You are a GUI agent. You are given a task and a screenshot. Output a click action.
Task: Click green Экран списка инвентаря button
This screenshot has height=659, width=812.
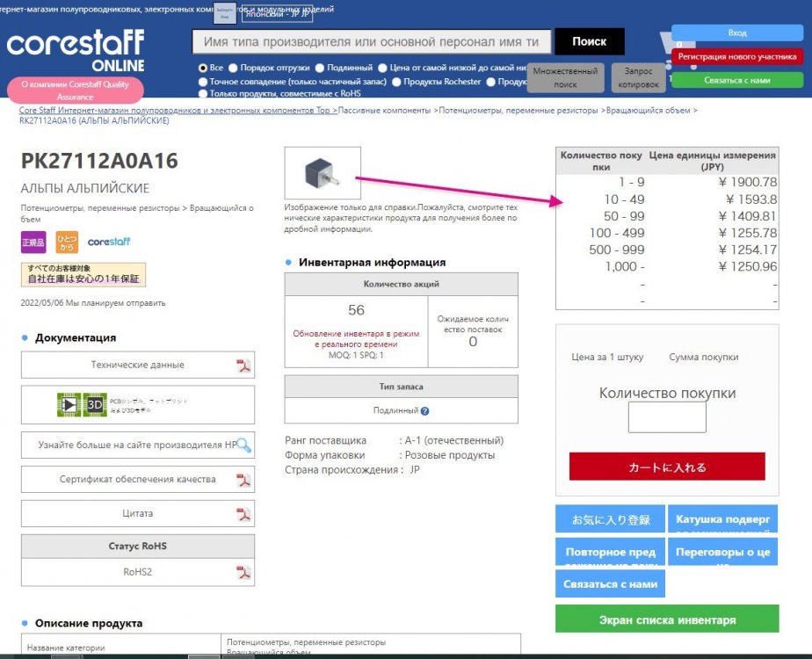tap(667, 619)
